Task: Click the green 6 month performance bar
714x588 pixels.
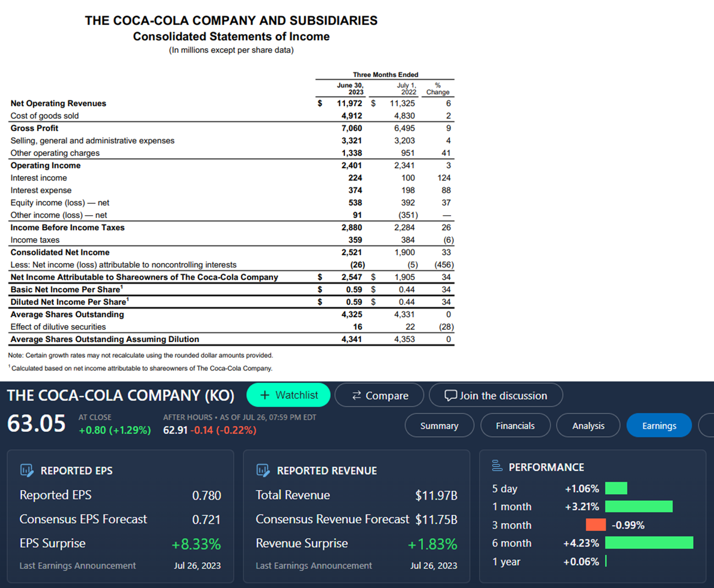Action: [x=649, y=543]
